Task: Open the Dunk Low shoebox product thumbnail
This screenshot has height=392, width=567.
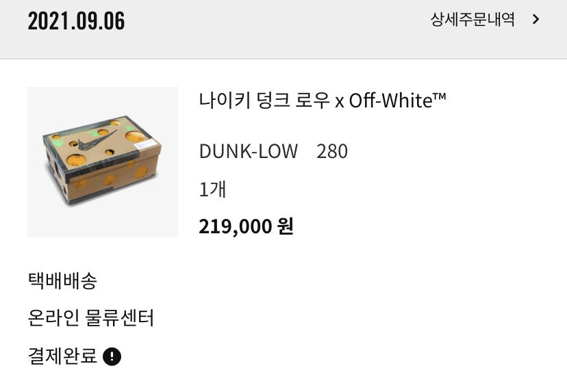Action: click(x=103, y=162)
